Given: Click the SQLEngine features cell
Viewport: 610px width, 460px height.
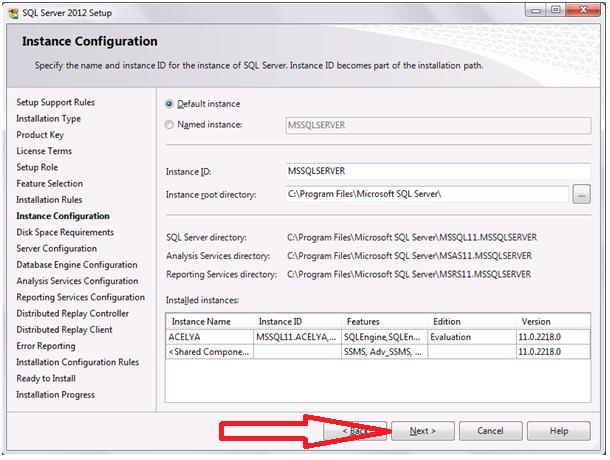Looking at the screenshot, I should click(x=384, y=337).
